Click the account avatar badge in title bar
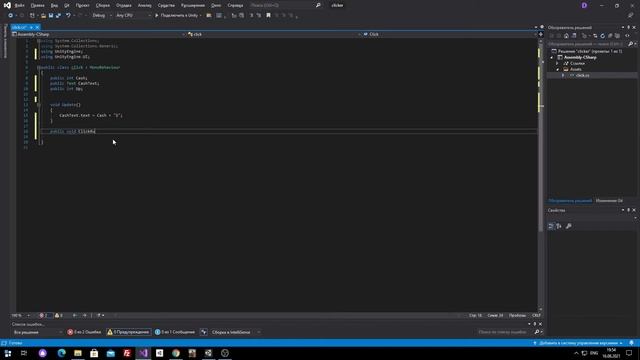 [x=584, y=5]
